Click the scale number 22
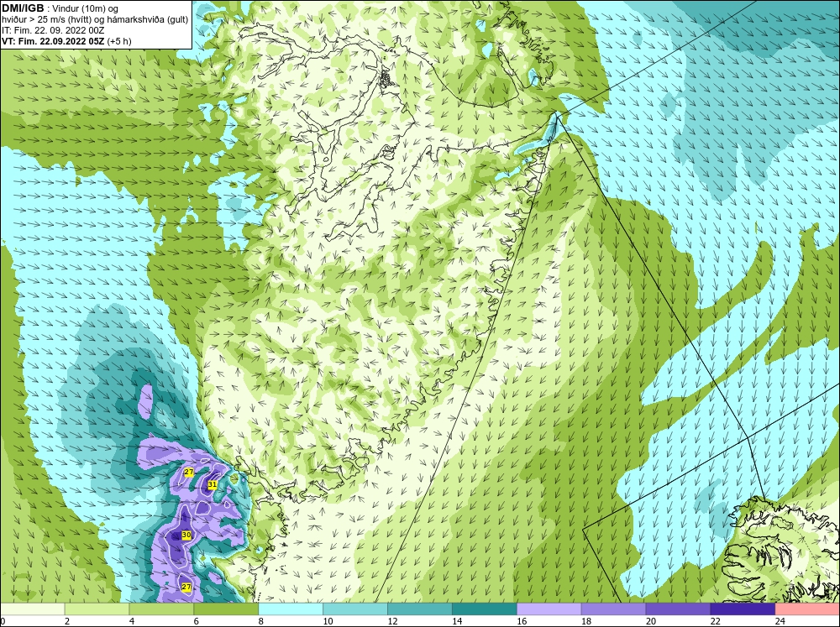The image size is (840, 627). [x=715, y=621]
